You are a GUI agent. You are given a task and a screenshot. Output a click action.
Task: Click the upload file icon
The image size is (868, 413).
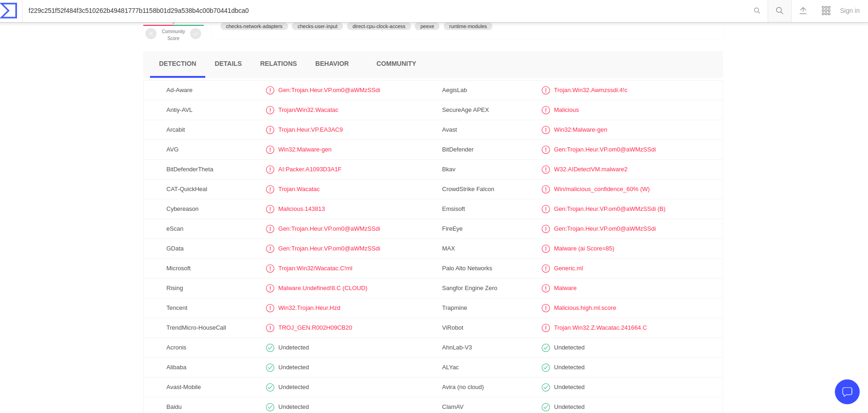803,11
